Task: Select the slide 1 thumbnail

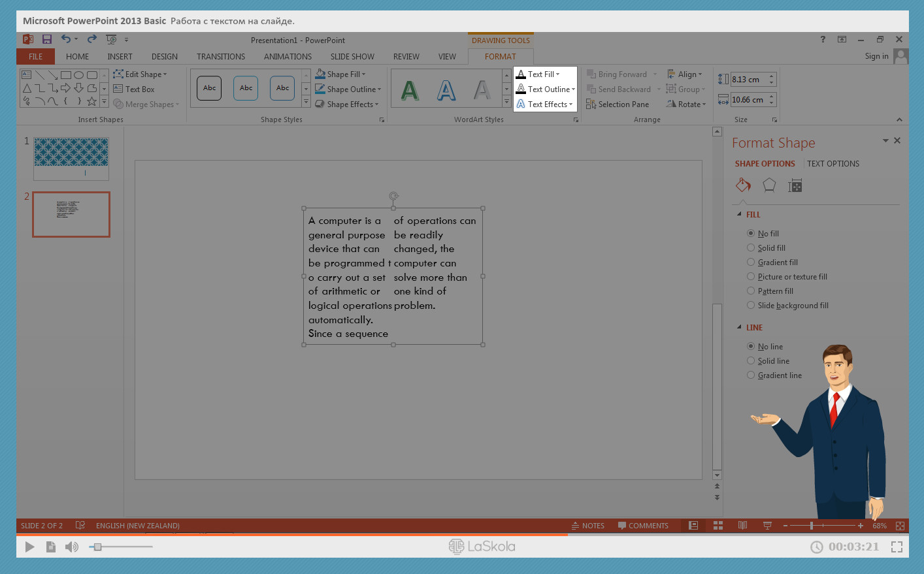Action: 71,158
